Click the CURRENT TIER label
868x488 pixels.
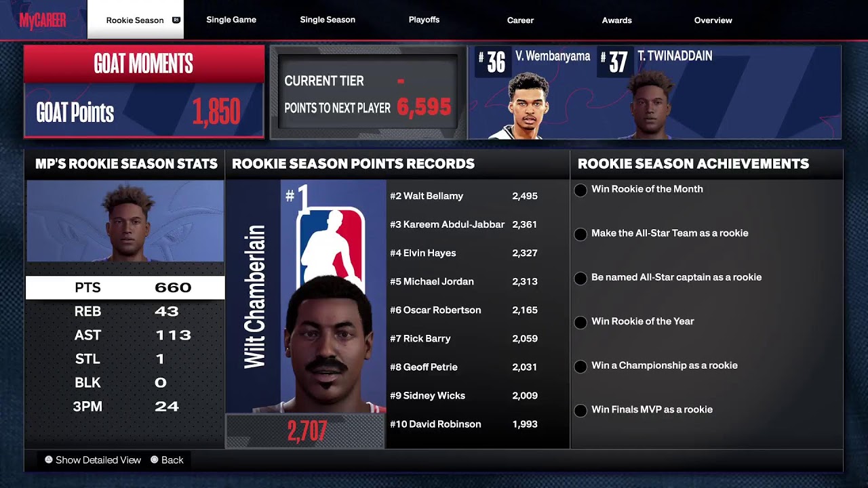pos(324,81)
